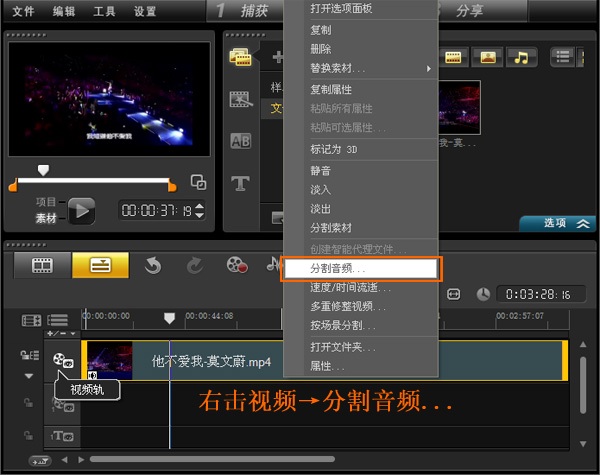Toggle the title track lock
Image resolution: width=600 pixels, height=475 pixels.
pos(28,436)
